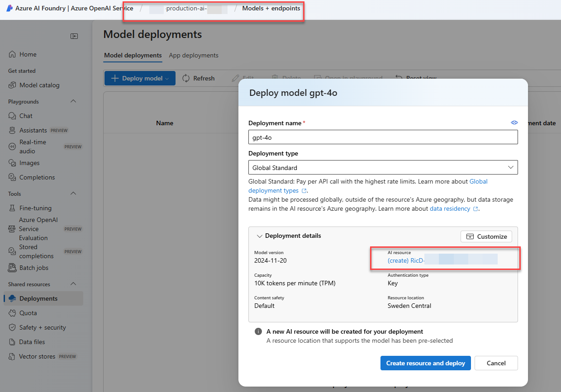Image resolution: width=561 pixels, height=392 pixels.
Task: Toggle visibility of the deployment name
Action: (514, 122)
